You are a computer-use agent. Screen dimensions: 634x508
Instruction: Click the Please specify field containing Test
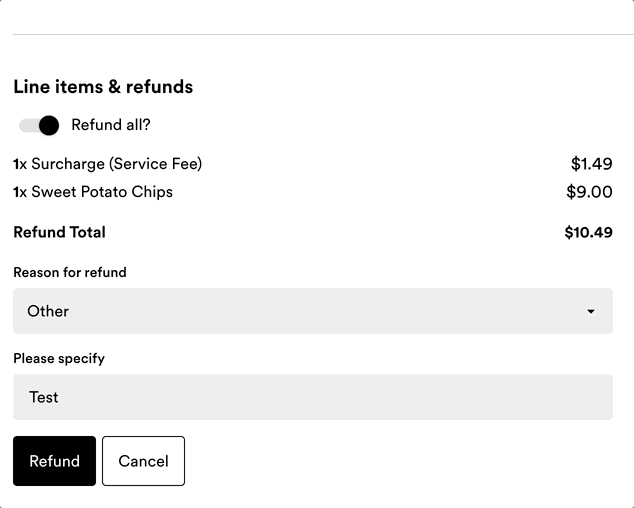[x=312, y=397]
